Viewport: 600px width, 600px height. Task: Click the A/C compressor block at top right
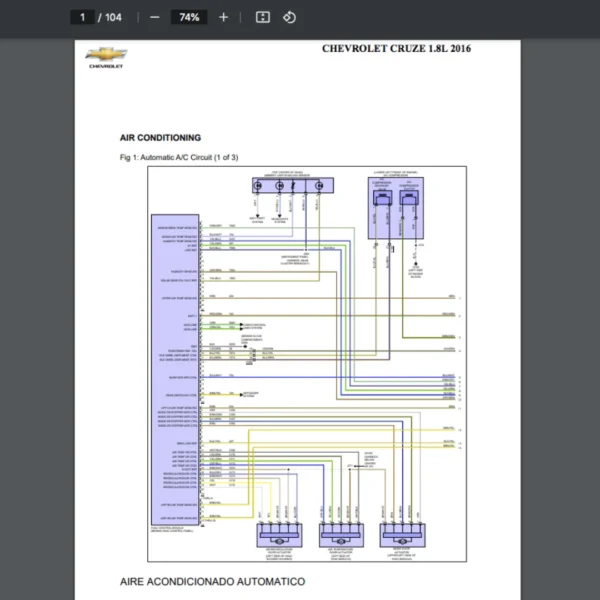click(x=394, y=208)
